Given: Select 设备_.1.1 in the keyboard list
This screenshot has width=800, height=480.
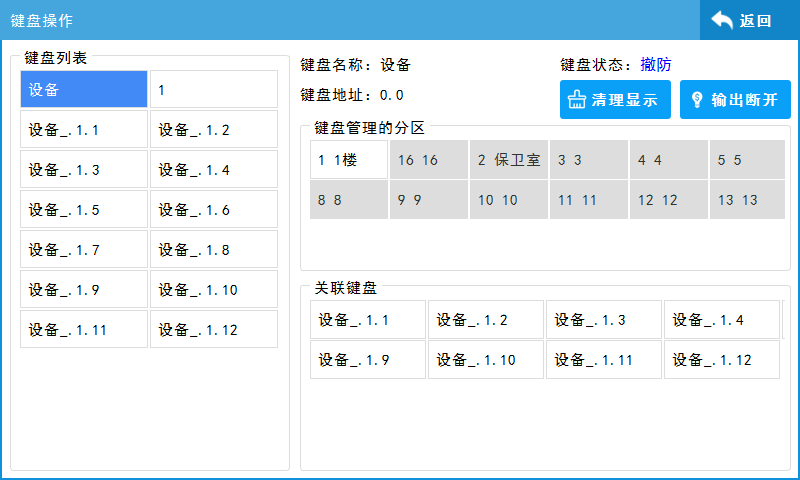Looking at the screenshot, I should click(84, 130).
